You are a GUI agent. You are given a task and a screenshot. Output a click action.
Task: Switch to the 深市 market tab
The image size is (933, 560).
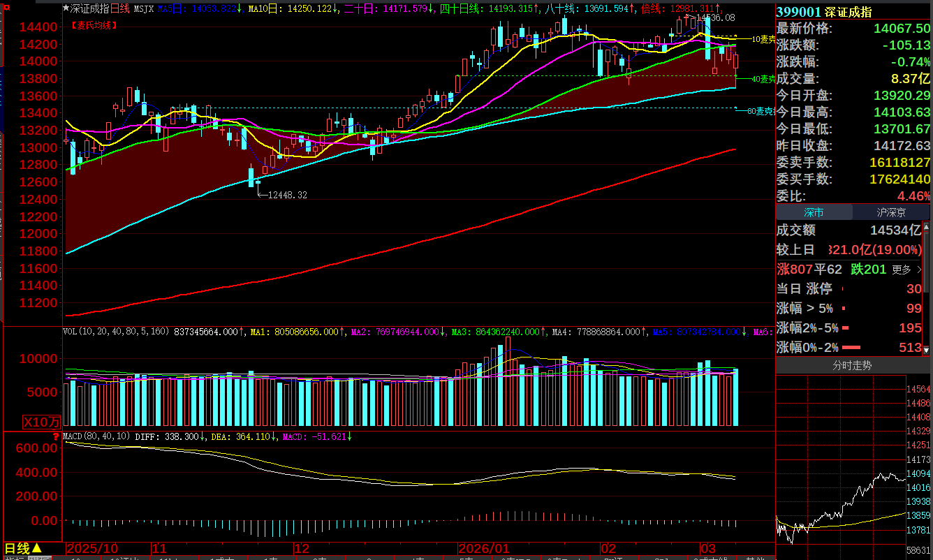(x=814, y=212)
